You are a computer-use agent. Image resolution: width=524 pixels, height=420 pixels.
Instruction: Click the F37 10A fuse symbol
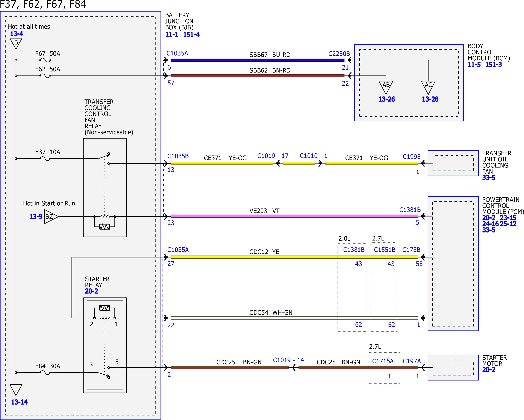click(x=45, y=158)
